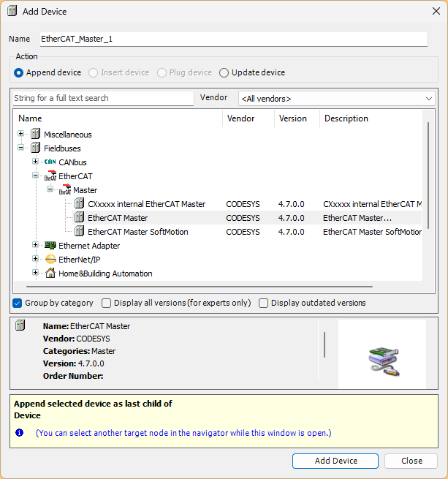Click the horizontal scrollbar of the device tree
Image resolution: width=448 pixels, height=479 pixels.
tap(200, 287)
